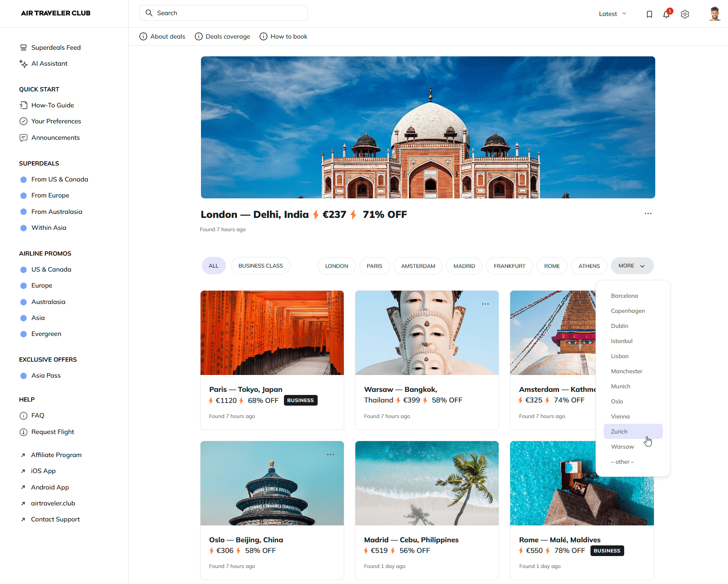Open the How to book link
Screen dimensions: 728x584
click(x=288, y=36)
